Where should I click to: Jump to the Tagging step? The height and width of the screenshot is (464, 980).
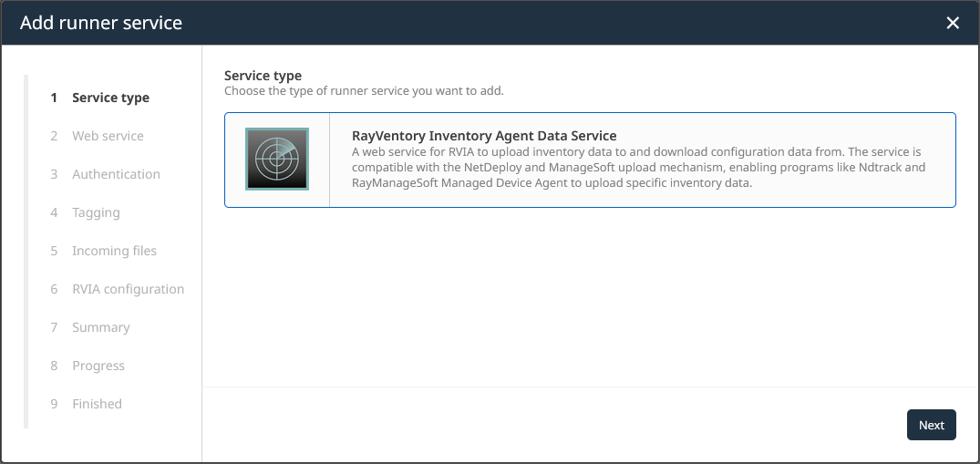[96, 212]
